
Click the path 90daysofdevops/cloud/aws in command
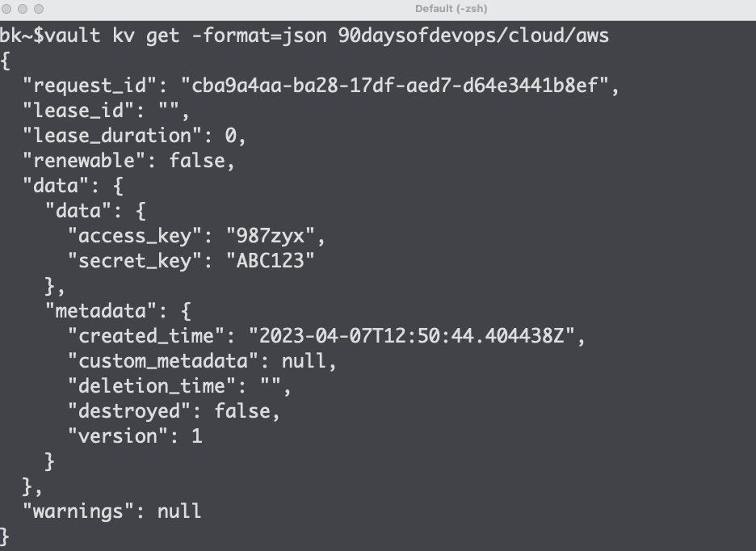(473, 36)
